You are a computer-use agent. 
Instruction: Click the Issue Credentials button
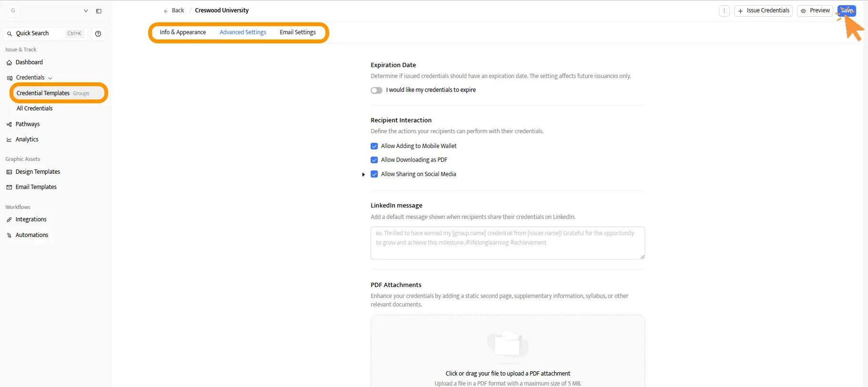[764, 10]
